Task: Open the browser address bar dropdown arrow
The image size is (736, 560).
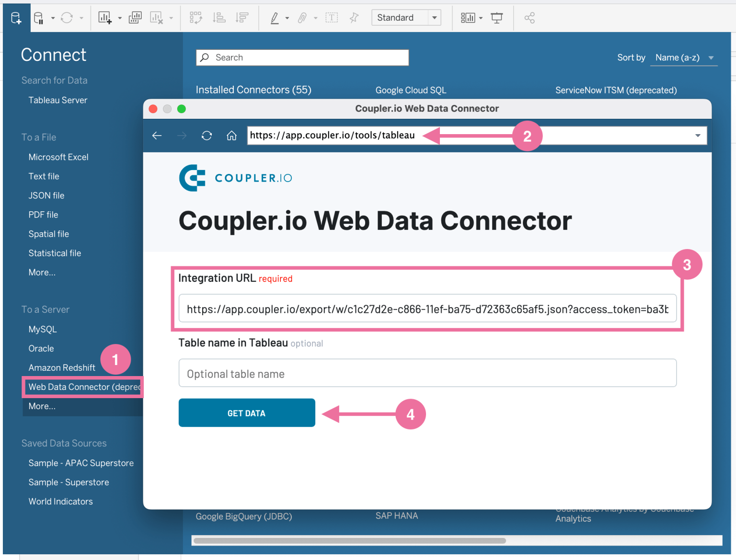Action: pos(698,136)
